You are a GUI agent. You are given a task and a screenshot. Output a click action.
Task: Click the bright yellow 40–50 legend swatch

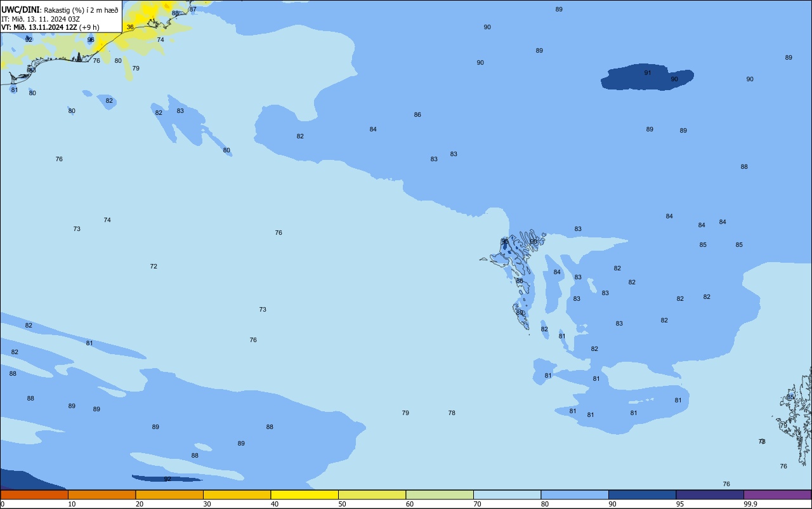[x=304, y=494]
